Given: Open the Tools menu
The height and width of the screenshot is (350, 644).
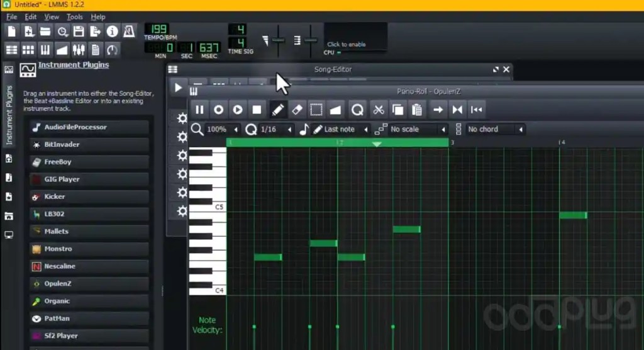Looking at the screenshot, I should click(74, 17).
